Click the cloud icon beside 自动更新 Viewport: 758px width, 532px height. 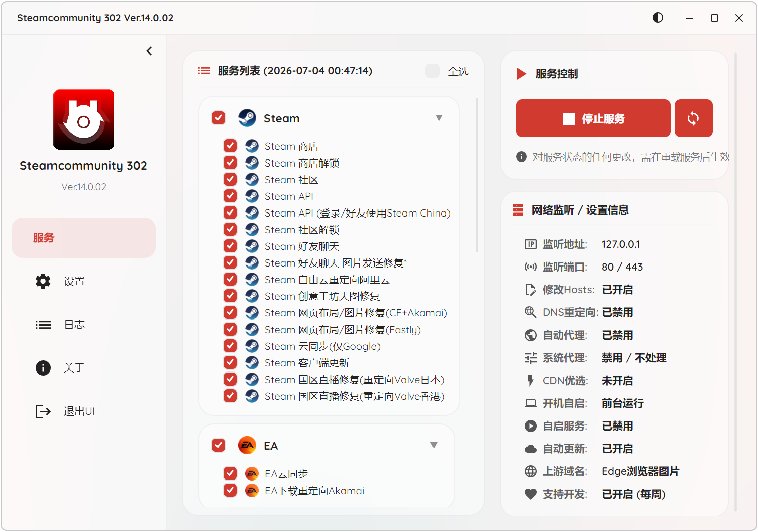click(531, 449)
